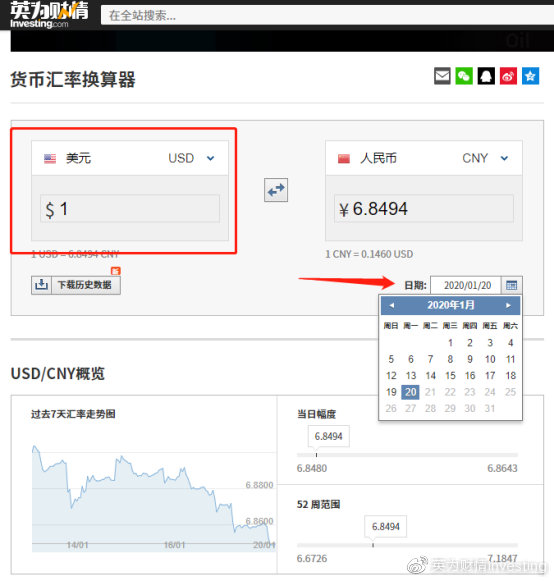554x581 pixels.
Task: Share via the green WeChat icon
Action: tap(464, 76)
